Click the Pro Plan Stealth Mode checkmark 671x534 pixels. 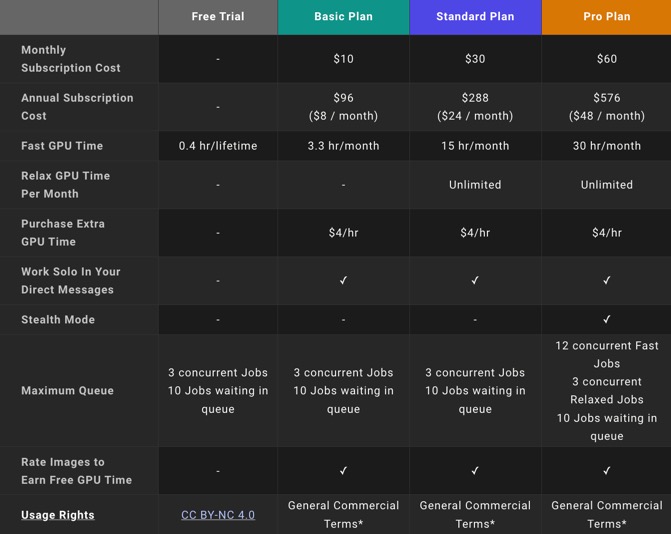tap(606, 320)
